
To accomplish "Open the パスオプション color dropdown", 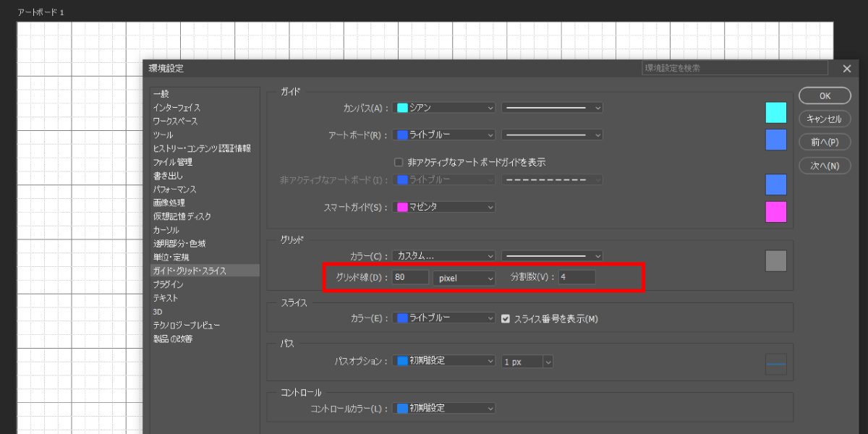I will (444, 361).
